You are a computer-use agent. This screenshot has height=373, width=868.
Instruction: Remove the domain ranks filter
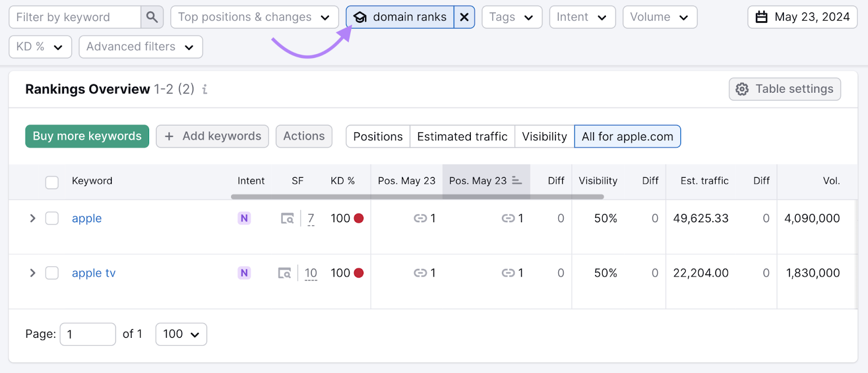[x=464, y=17]
